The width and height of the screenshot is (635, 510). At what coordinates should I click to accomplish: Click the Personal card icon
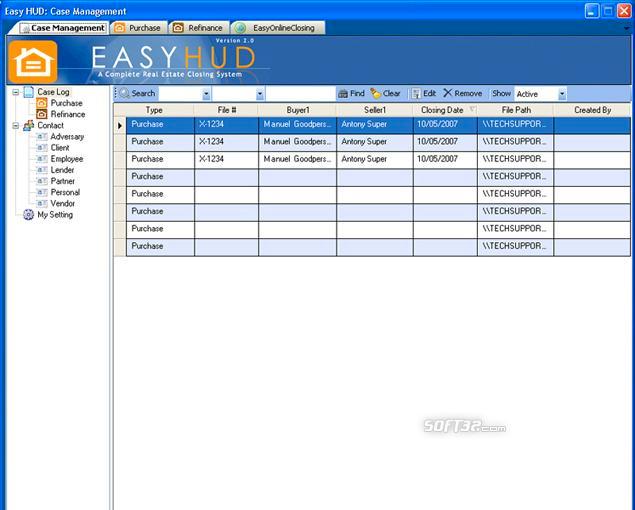click(42, 192)
